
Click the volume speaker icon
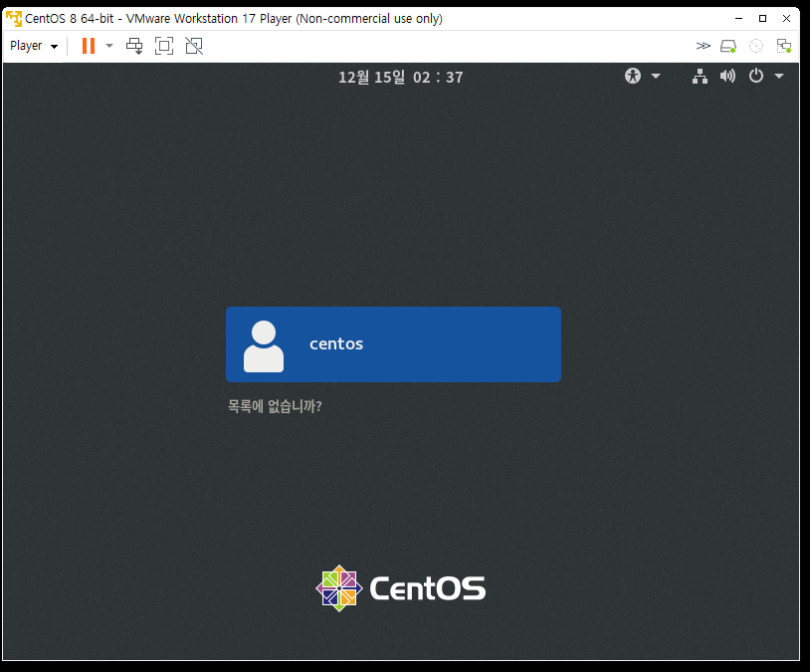click(727, 76)
